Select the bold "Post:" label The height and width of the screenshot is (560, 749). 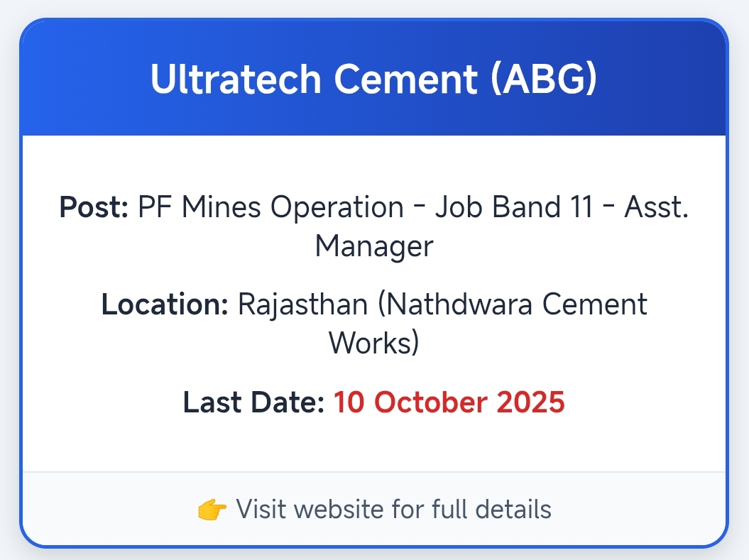[x=94, y=207]
